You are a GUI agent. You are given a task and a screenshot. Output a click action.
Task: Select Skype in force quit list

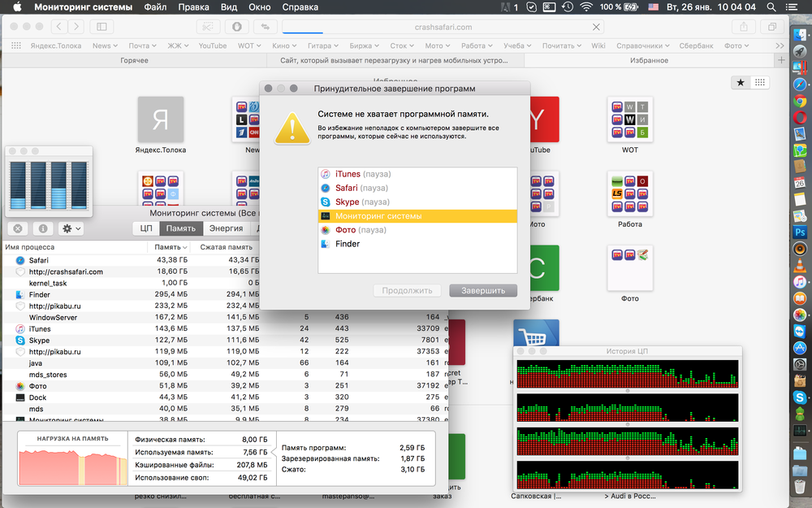[x=417, y=202]
